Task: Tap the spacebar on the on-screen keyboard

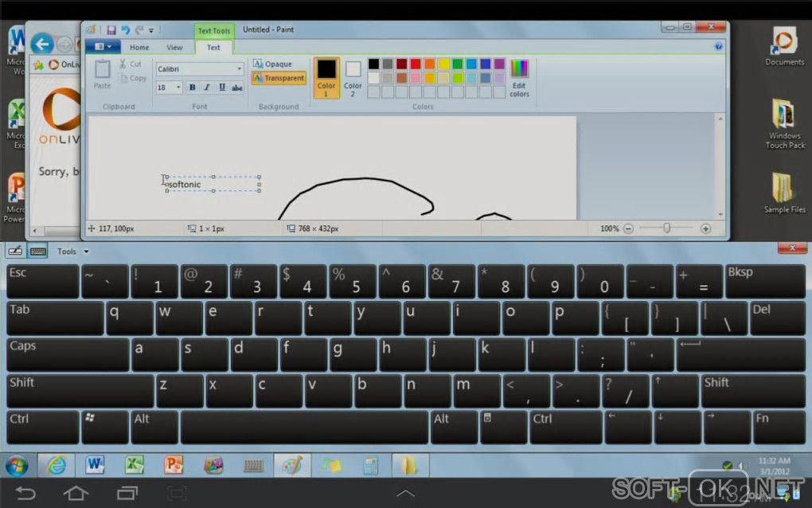Action: 304,428
